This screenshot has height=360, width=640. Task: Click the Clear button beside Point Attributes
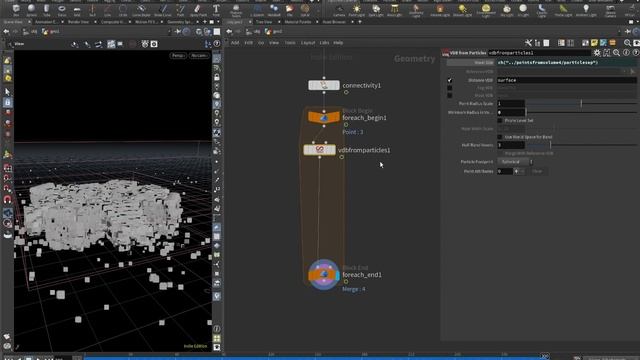(x=537, y=171)
